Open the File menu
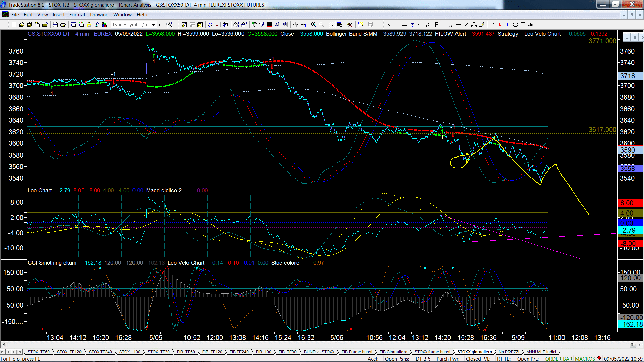Image resolution: width=644 pixels, height=362 pixels. pyautogui.click(x=15, y=15)
